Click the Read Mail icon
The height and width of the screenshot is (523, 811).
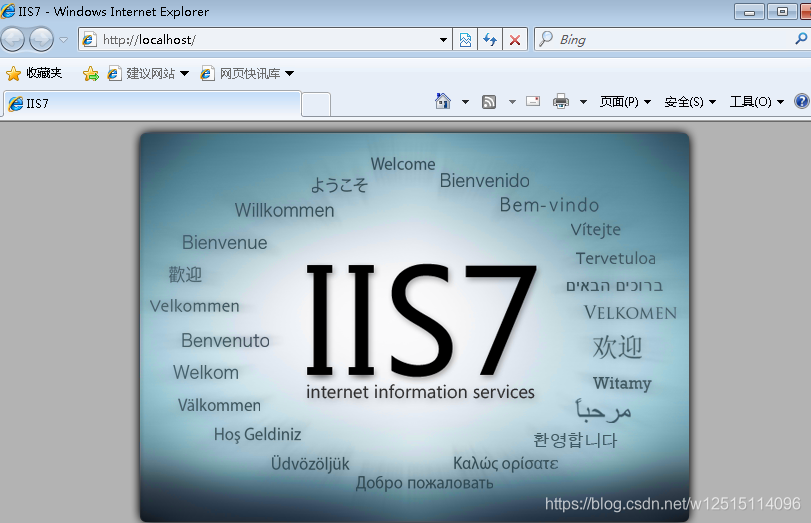click(x=533, y=101)
